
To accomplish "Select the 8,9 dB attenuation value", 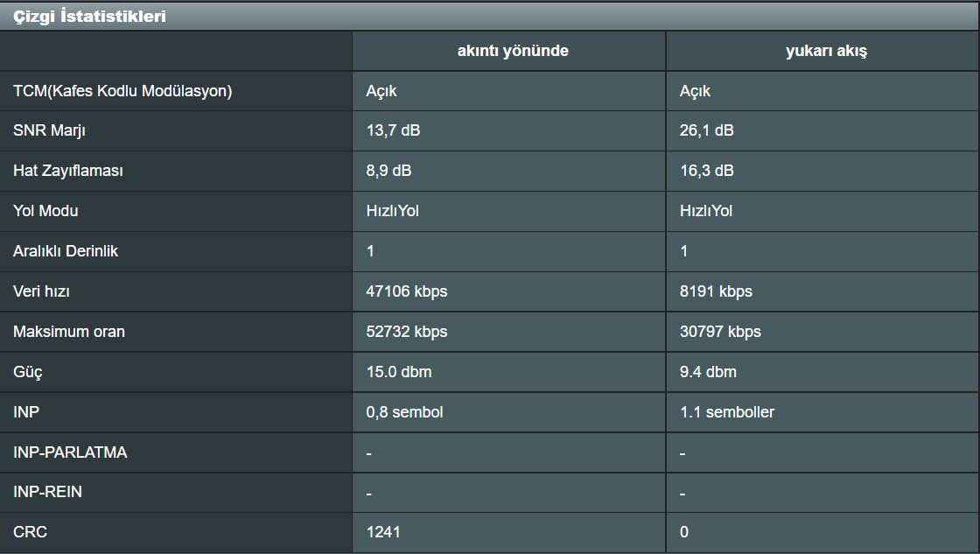I will pos(388,172).
